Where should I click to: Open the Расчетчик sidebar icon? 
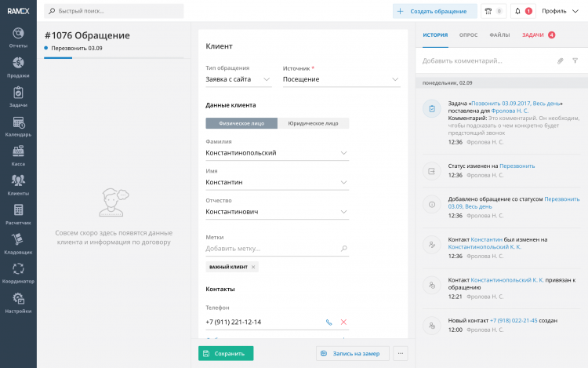(x=18, y=214)
